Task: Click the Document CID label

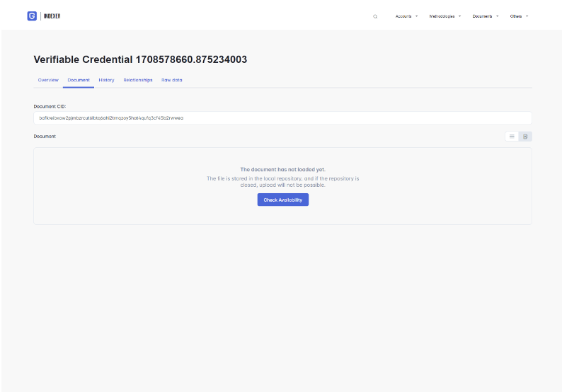Action: pyautogui.click(x=50, y=106)
